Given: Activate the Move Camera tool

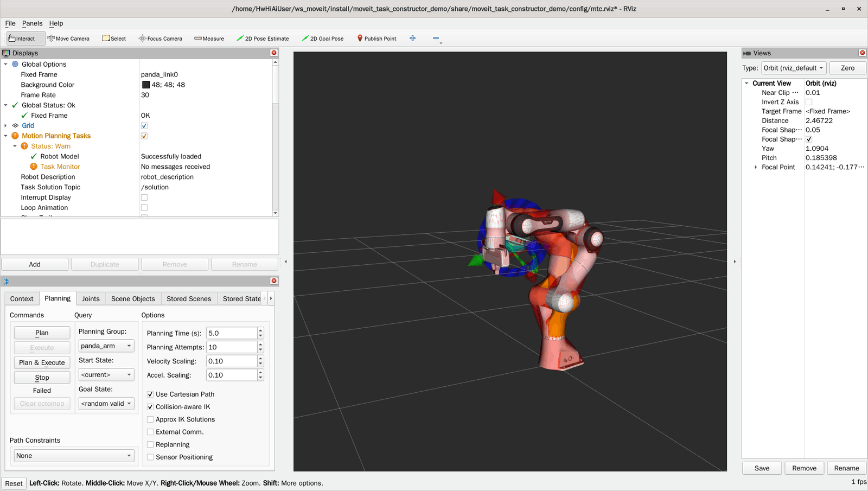Looking at the screenshot, I should (68, 39).
